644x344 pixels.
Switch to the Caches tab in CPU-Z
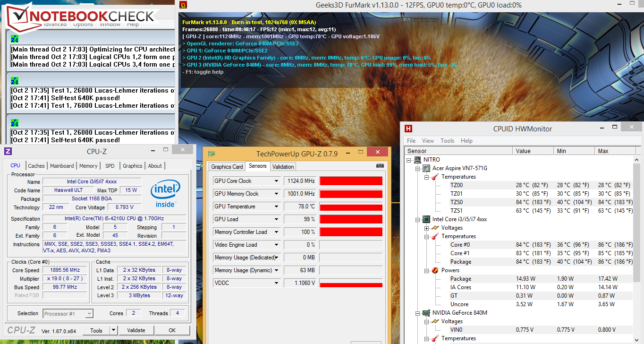point(36,166)
